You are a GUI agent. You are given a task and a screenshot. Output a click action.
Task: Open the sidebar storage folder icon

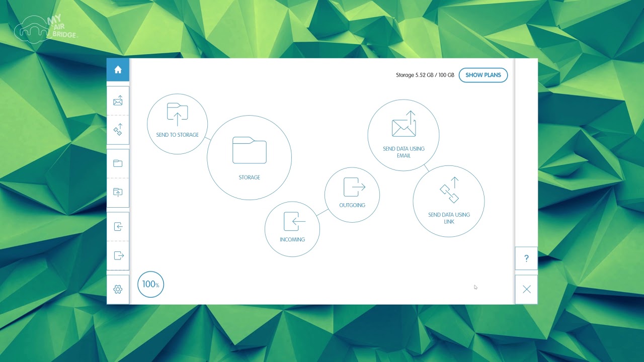tap(118, 163)
